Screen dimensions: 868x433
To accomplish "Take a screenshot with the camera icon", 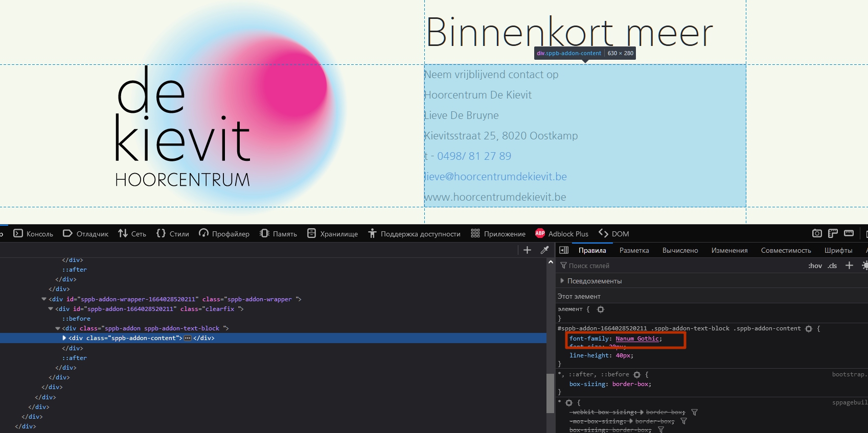I will coord(817,233).
